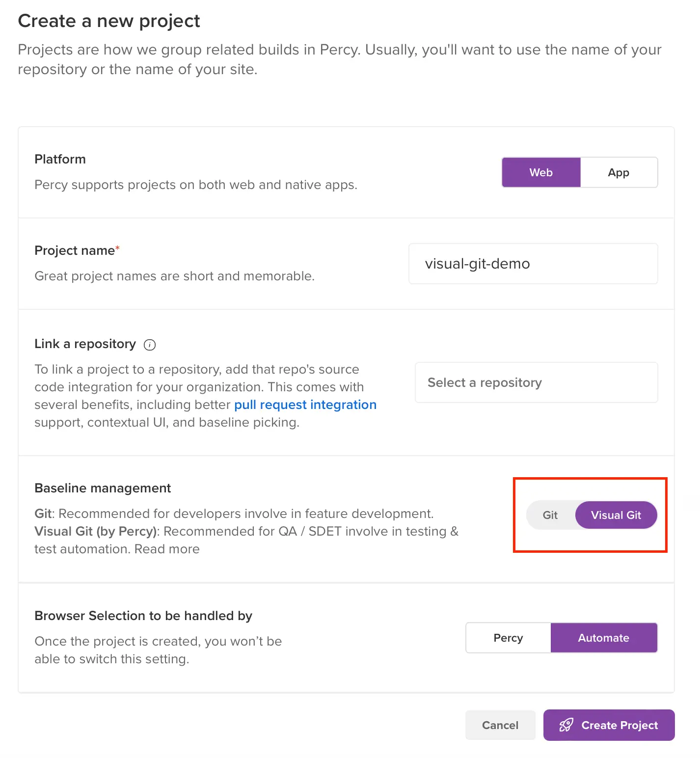This screenshot has height=758, width=700.
Task: Enable Visual Git baseline management
Action: click(616, 515)
